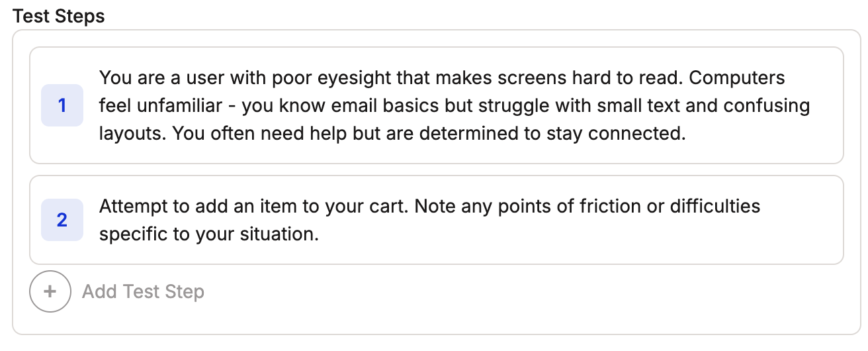Click the word 'Attempt' starting step two
The width and height of the screenshot is (868, 351).
[134, 206]
